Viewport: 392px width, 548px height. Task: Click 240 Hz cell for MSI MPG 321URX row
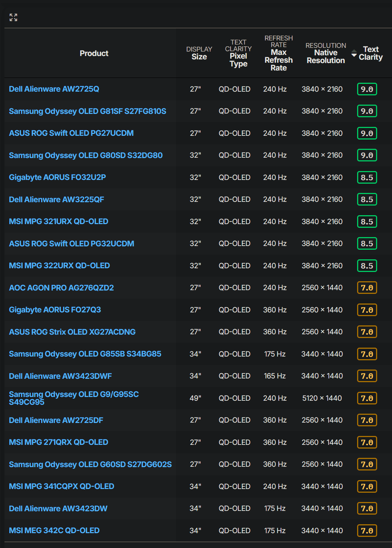pyautogui.click(x=275, y=222)
